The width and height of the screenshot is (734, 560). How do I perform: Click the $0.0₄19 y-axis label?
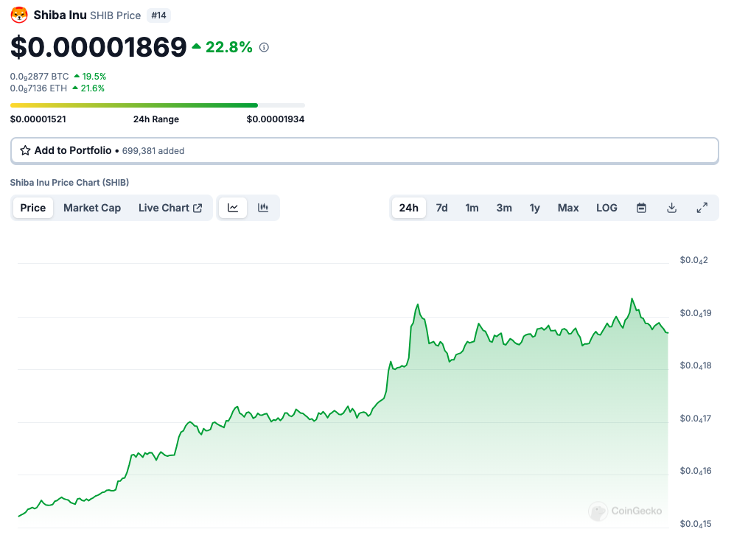696,313
